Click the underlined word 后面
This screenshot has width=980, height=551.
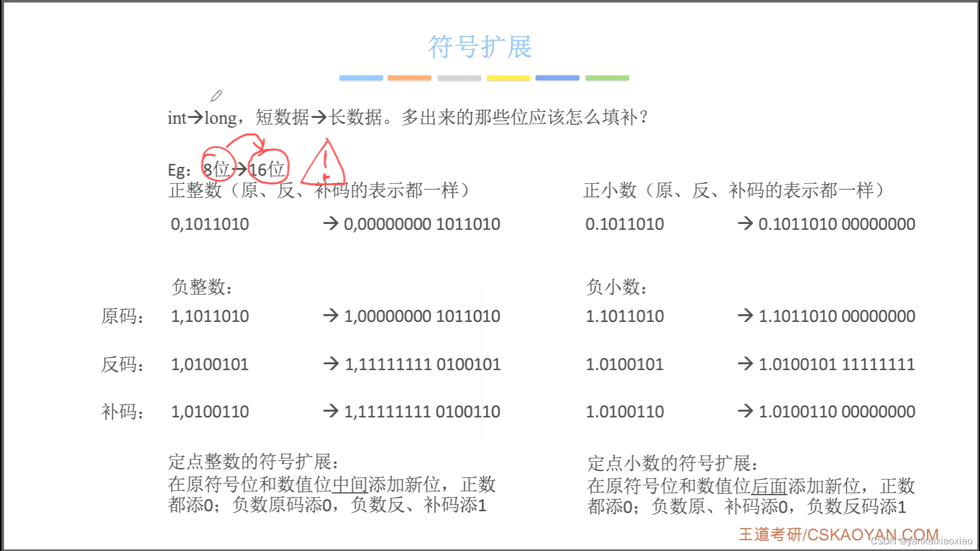[x=769, y=486]
